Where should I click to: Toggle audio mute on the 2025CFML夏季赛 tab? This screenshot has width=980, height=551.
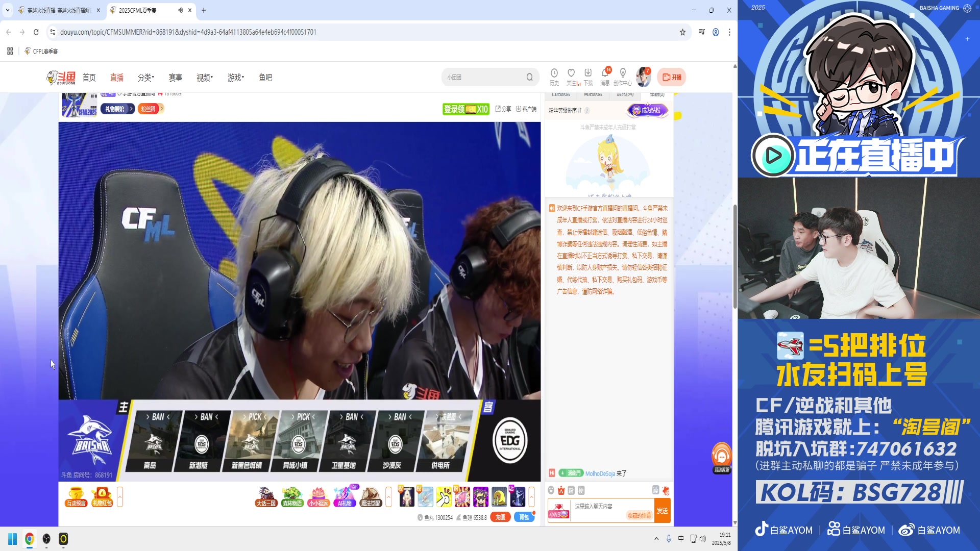click(x=181, y=10)
